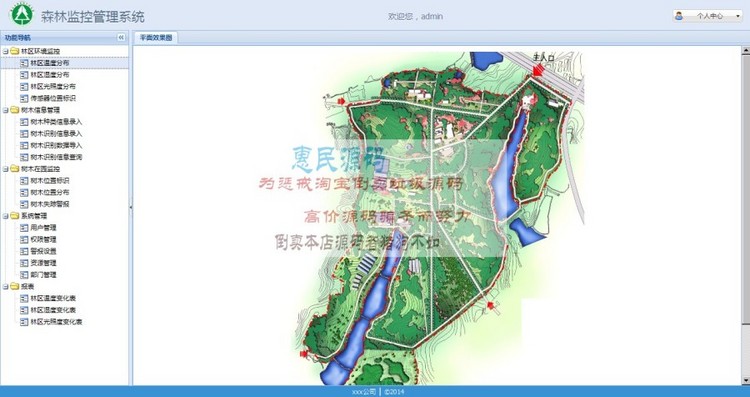Open 林区温度变化表 under 报表
This screenshot has width=750, height=397.
53,298
